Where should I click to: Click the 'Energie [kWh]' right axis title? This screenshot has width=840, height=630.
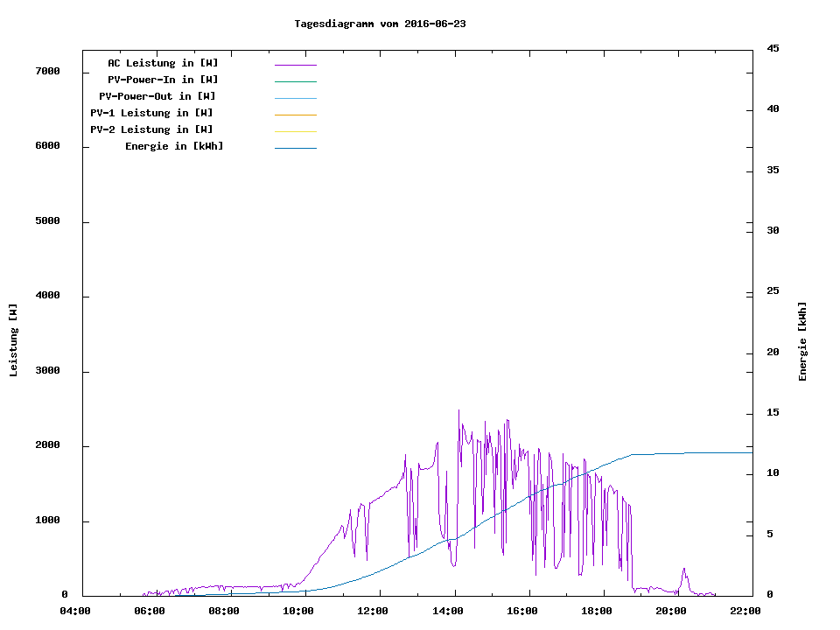(x=802, y=341)
